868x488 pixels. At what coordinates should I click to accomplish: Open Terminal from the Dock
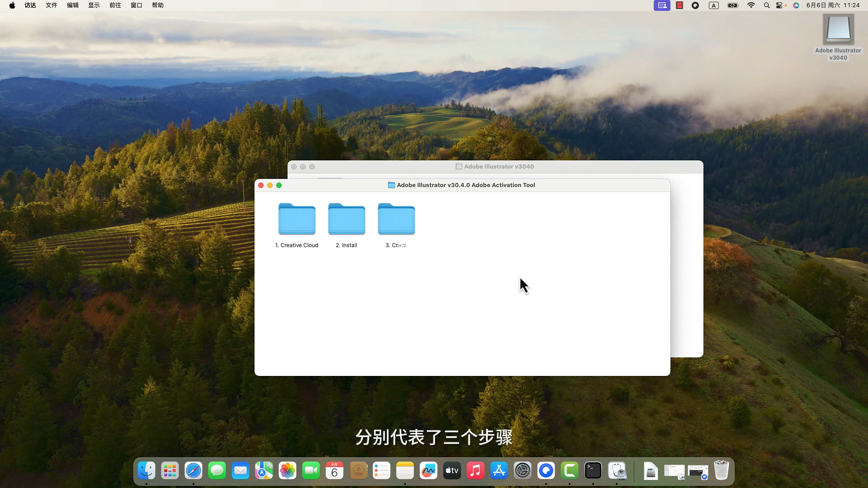click(593, 471)
